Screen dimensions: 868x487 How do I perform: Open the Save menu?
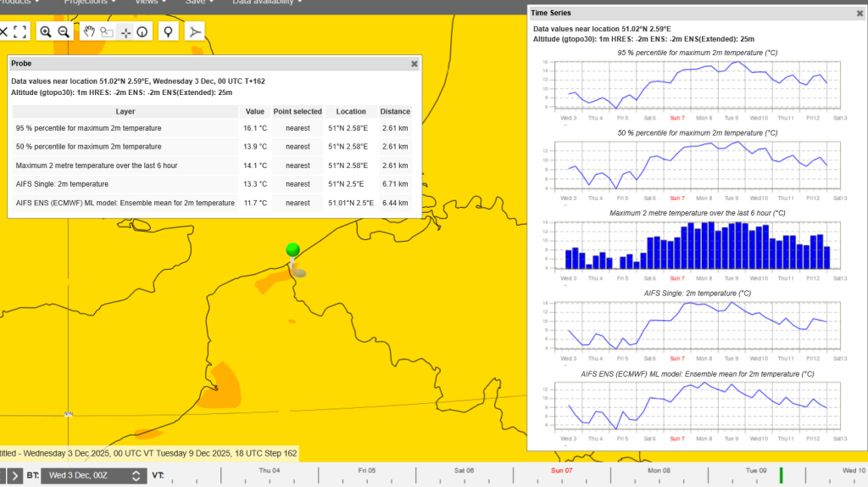[198, 3]
